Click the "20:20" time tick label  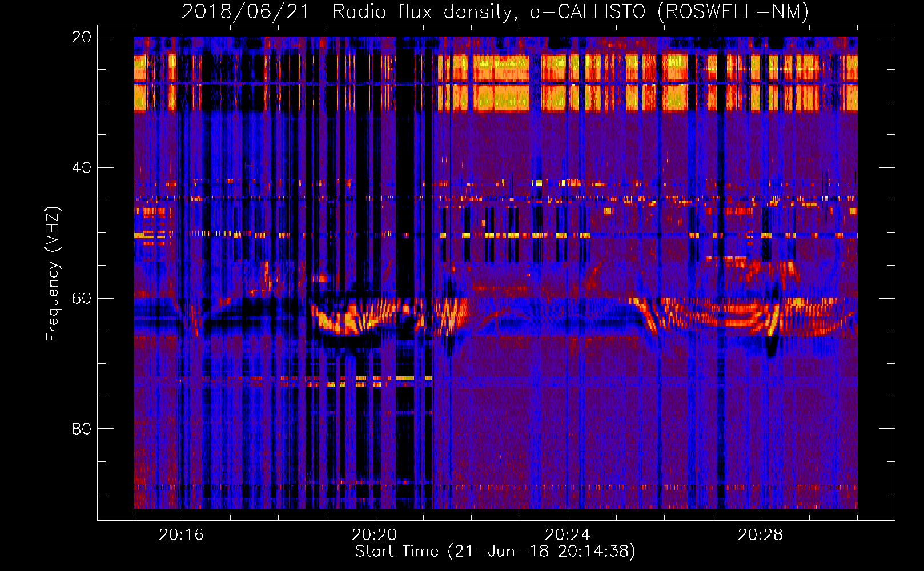point(375,535)
